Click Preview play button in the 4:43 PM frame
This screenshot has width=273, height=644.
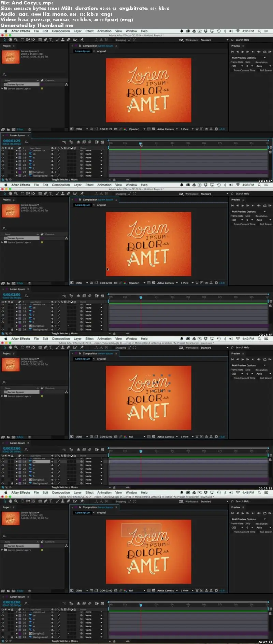[243, 359]
